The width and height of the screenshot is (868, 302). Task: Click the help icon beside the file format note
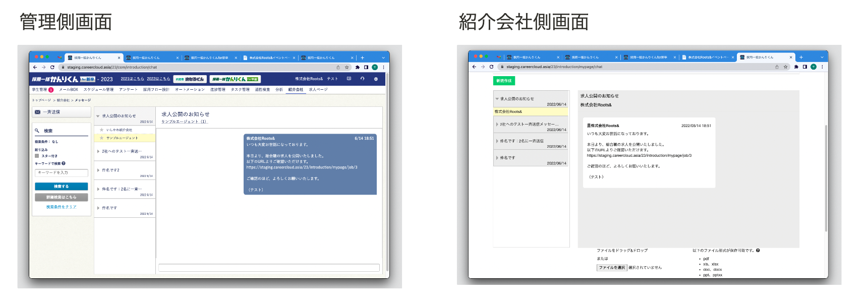[758, 250]
